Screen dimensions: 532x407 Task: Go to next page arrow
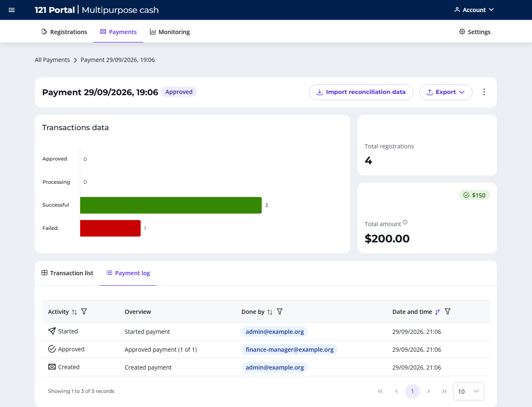pos(428,391)
